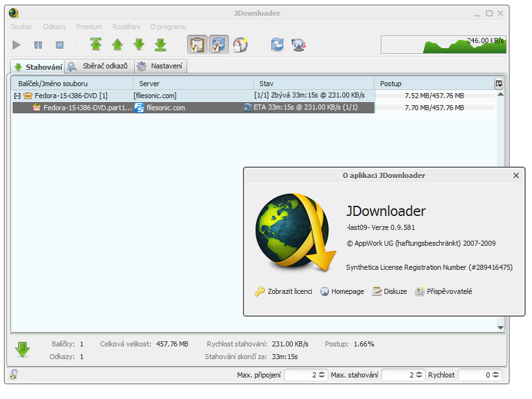Open the Rozšíření menu
532x399 pixels.
pos(127,27)
